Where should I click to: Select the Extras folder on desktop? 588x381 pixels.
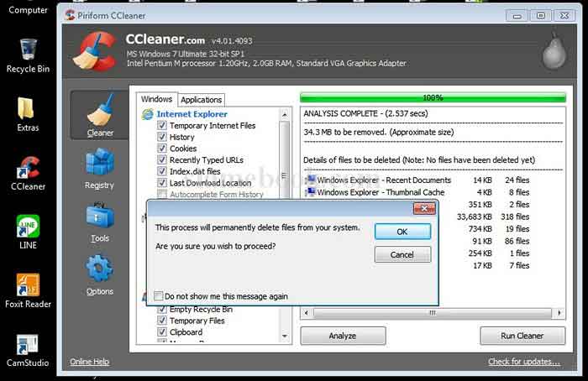click(28, 114)
